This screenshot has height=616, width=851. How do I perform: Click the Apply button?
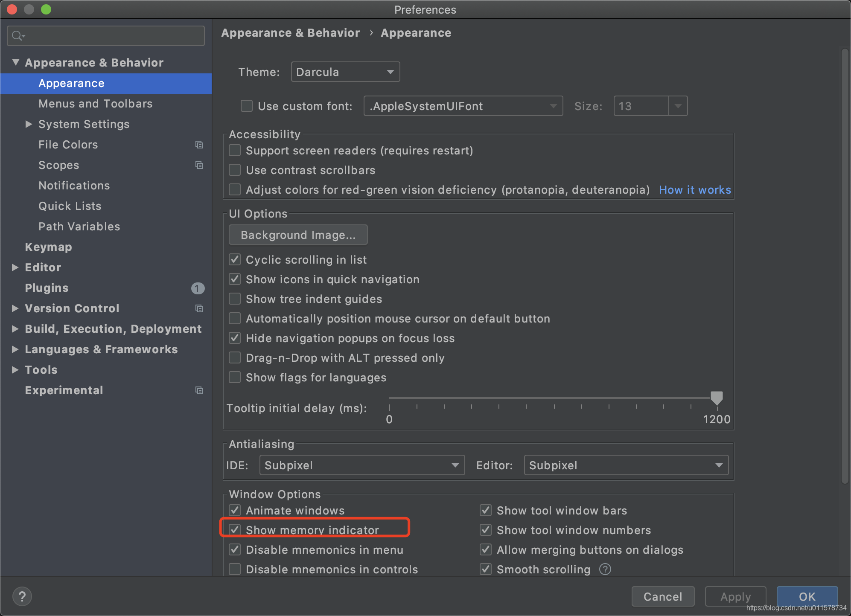tap(735, 596)
